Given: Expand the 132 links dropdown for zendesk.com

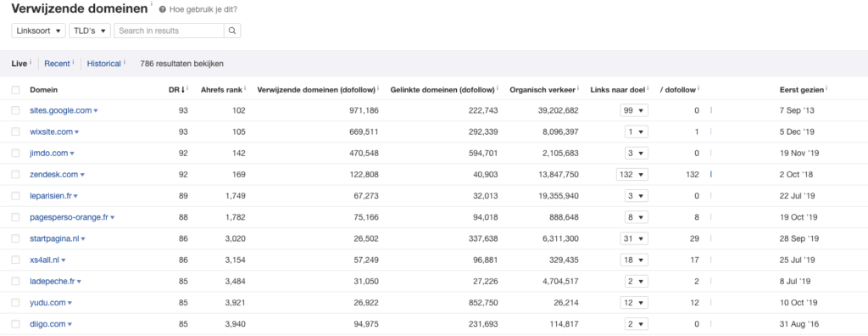Looking at the screenshot, I should 632,175.
